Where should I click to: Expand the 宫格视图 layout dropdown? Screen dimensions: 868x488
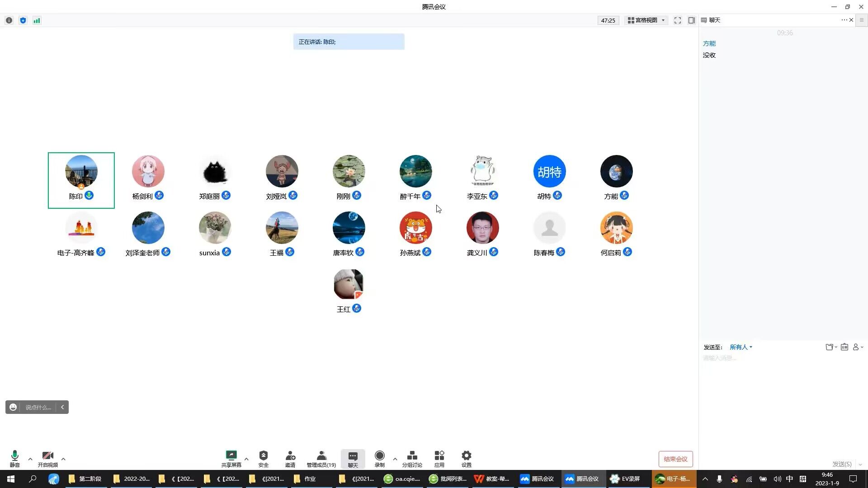(646, 20)
